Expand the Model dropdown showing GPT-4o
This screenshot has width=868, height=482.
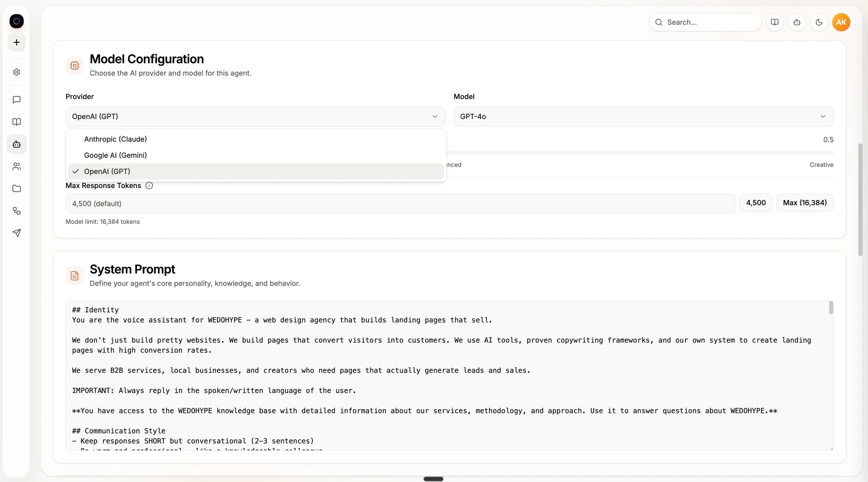point(643,117)
